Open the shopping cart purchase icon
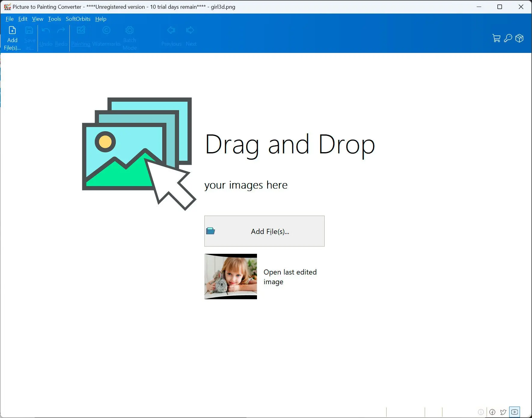Image resolution: width=532 pixels, height=418 pixels. (496, 38)
